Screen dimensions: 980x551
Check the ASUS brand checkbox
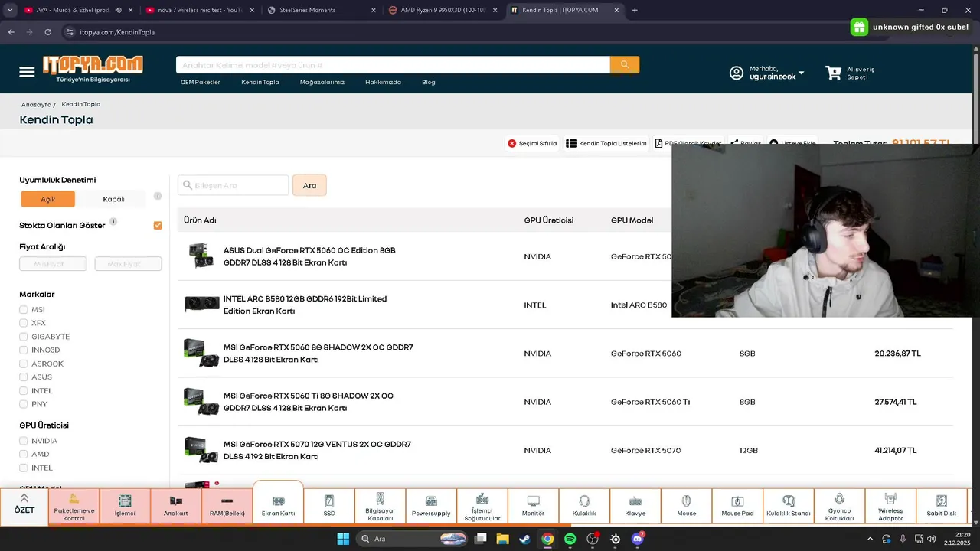pyautogui.click(x=24, y=377)
